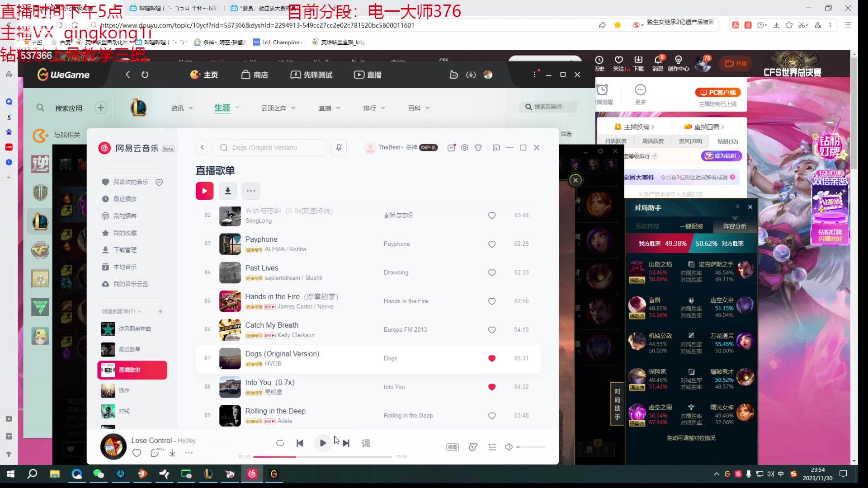Unlike Into You (0.7x) heart
The width and height of the screenshot is (868, 488).
pos(492,387)
